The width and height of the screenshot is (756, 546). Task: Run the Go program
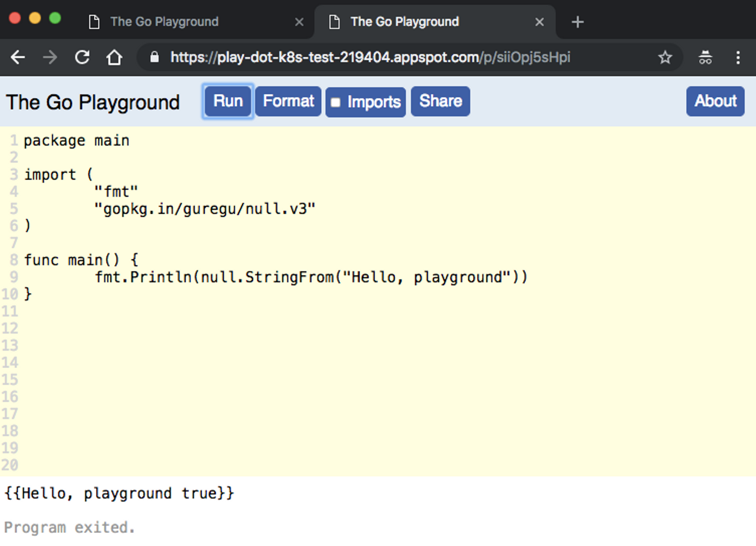coord(228,101)
